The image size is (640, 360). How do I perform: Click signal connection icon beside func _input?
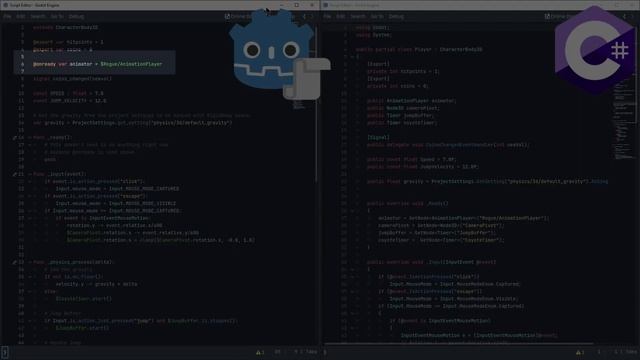coord(14,174)
